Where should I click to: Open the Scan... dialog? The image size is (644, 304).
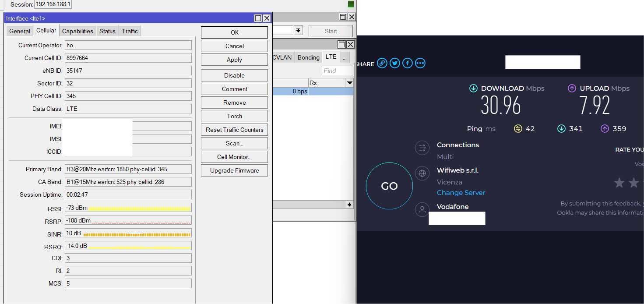click(234, 143)
